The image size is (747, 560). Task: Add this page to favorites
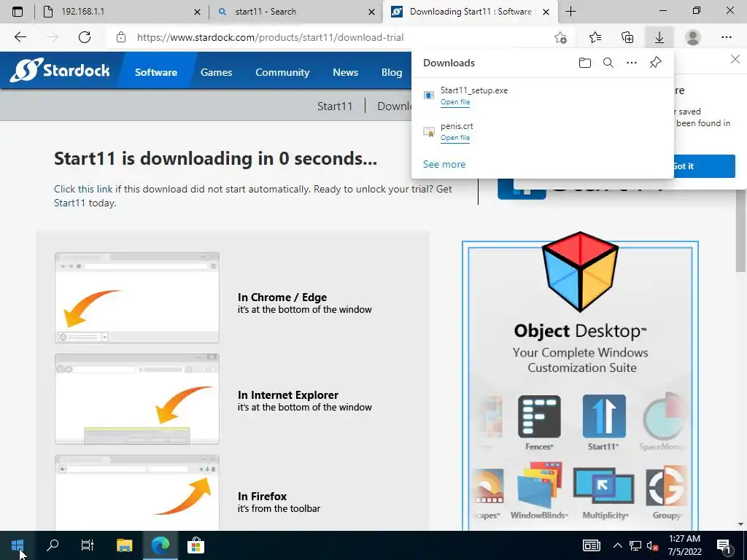click(561, 37)
